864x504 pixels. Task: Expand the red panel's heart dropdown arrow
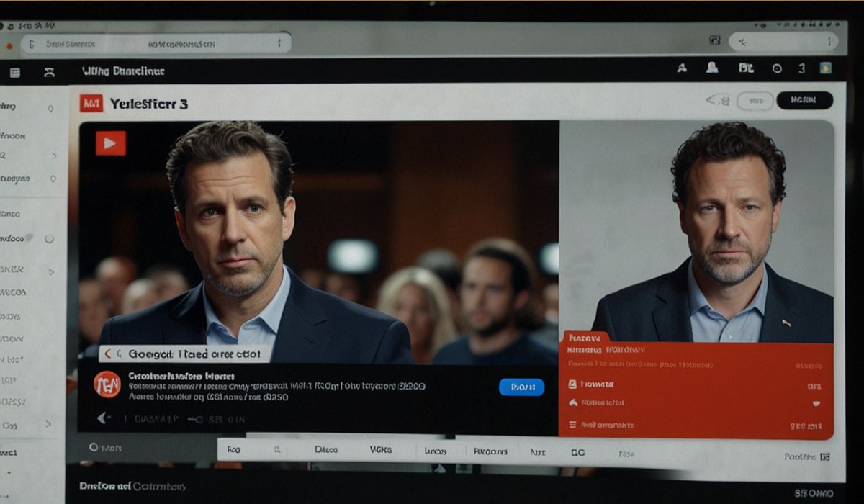pos(816,404)
